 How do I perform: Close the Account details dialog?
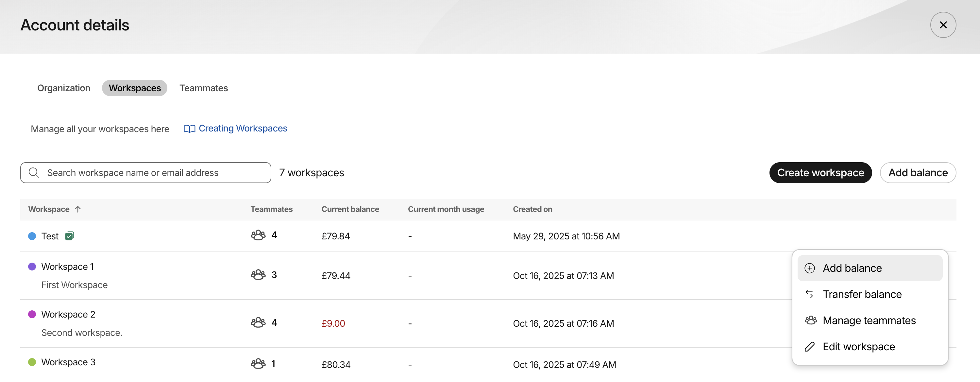(x=943, y=25)
